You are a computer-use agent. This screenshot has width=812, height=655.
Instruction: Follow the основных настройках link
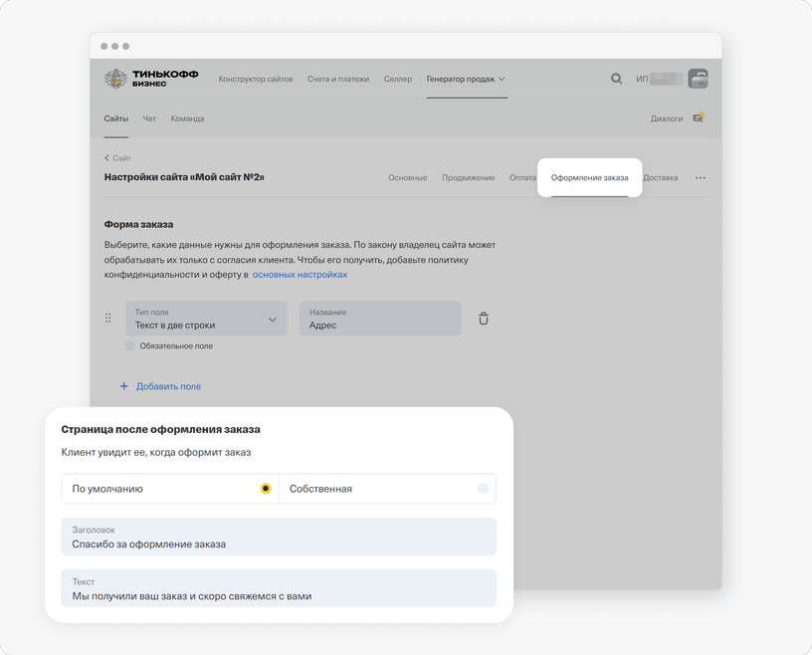pyautogui.click(x=300, y=274)
